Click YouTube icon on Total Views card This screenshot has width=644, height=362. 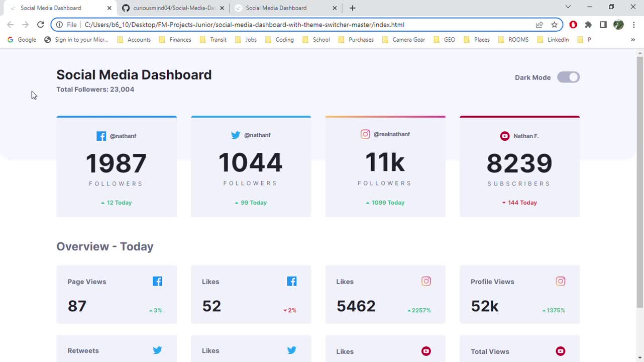click(x=561, y=351)
